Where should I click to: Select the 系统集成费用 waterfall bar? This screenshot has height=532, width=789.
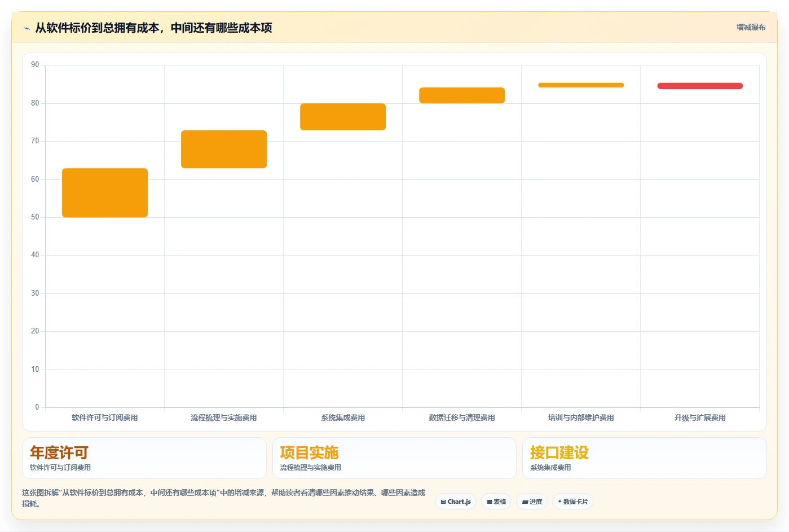343,117
